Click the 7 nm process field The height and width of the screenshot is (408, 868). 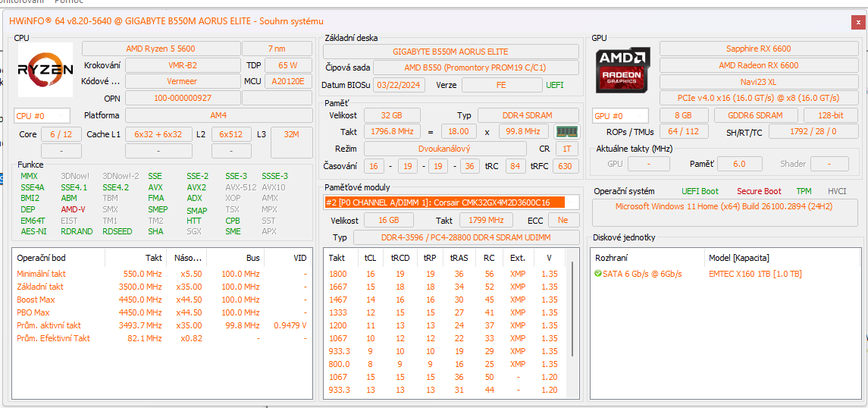277,49
